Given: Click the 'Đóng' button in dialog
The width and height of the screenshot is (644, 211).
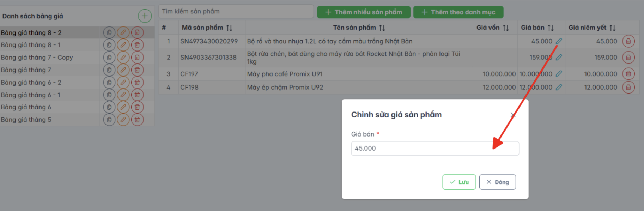Looking at the screenshot, I should click(x=497, y=182).
